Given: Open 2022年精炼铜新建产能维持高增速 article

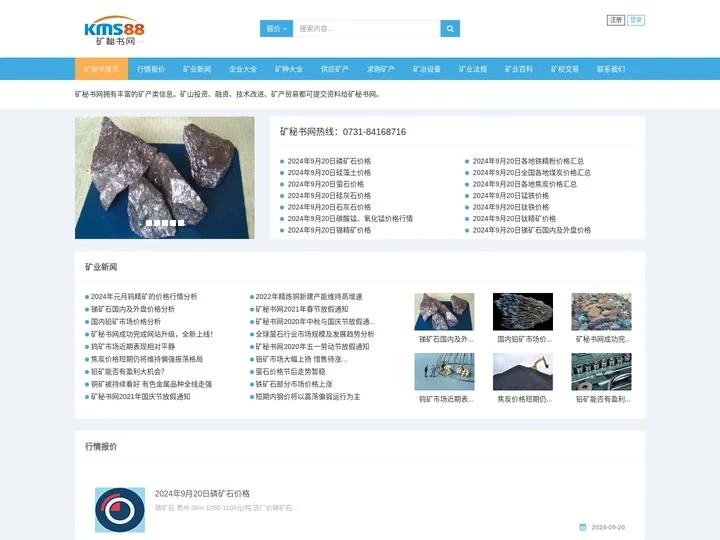Looking at the screenshot, I should [x=309, y=296].
